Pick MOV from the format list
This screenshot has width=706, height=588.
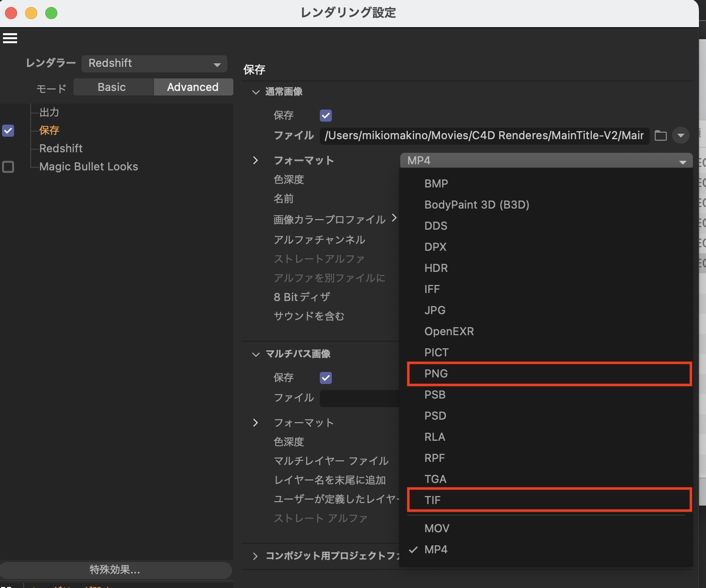pos(436,529)
